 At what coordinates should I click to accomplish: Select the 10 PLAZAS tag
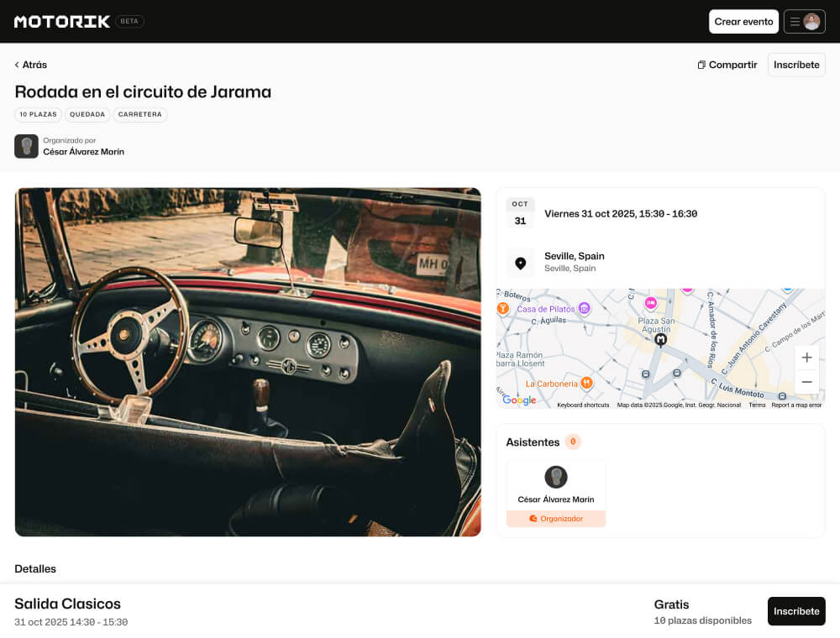click(38, 115)
